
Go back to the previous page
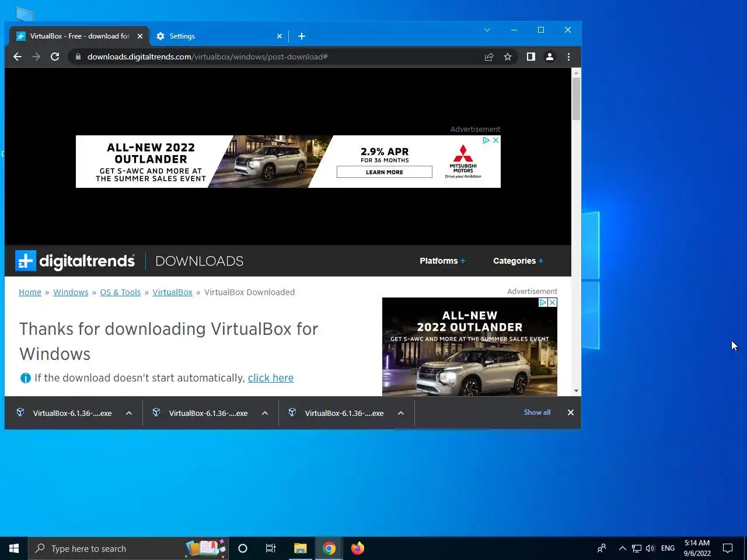click(x=18, y=57)
